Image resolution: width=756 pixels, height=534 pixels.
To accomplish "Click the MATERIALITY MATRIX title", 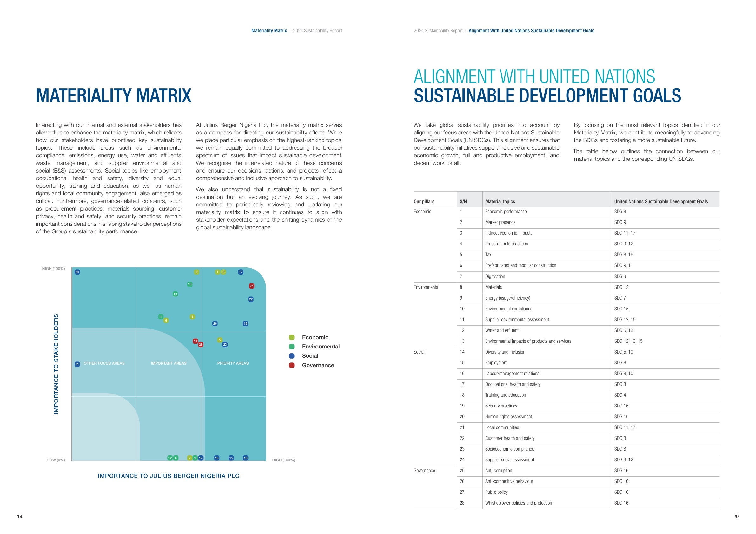I will coord(114,95).
